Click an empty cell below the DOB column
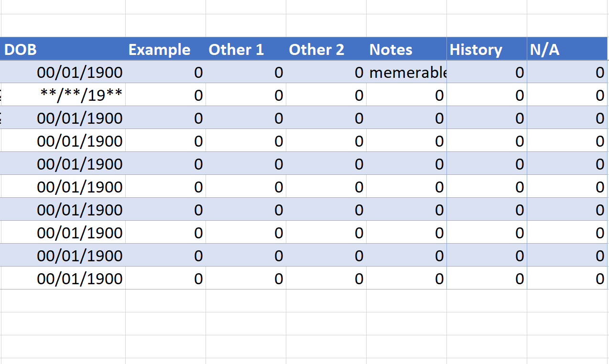Screen dimensions: 609x364 pos(62,301)
